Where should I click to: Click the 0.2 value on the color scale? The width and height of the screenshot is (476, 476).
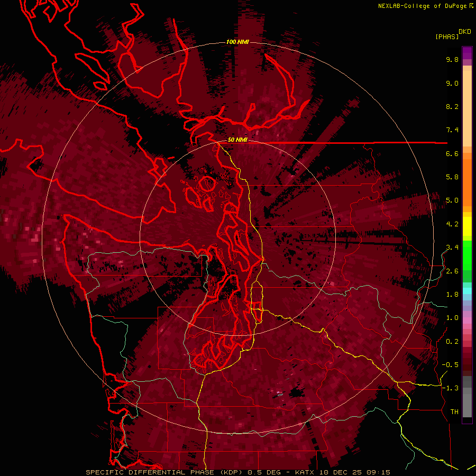tap(452, 342)
